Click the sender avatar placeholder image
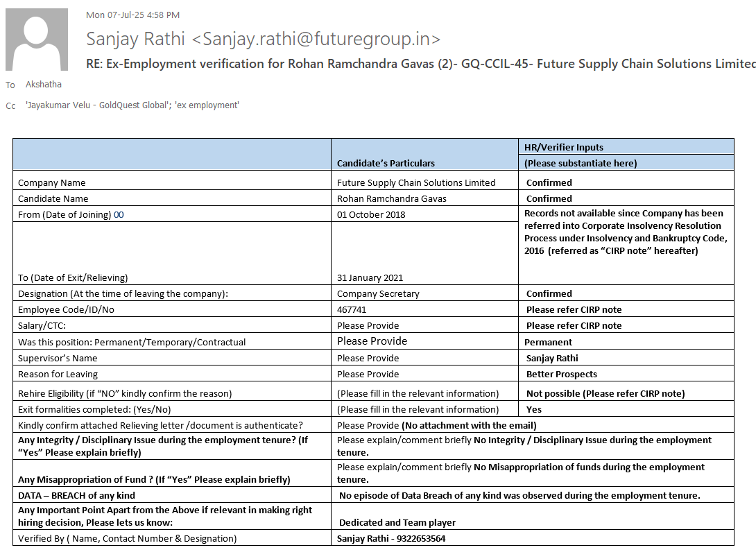Screen dimensions: 756x559 tap(37, 40)
